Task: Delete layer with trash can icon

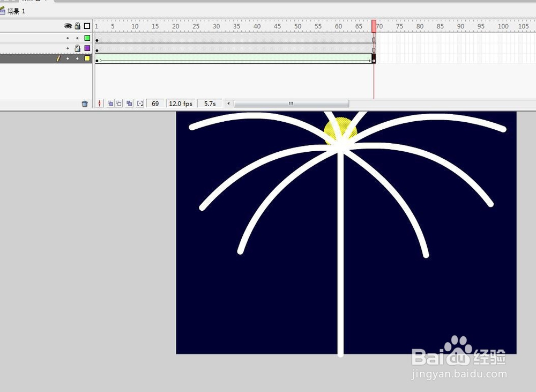Action: 85,103
